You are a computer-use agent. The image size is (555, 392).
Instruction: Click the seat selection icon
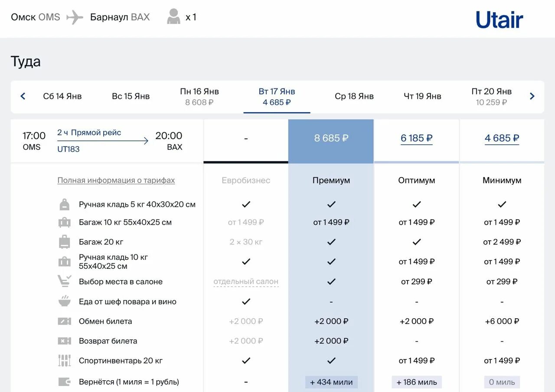64,281
